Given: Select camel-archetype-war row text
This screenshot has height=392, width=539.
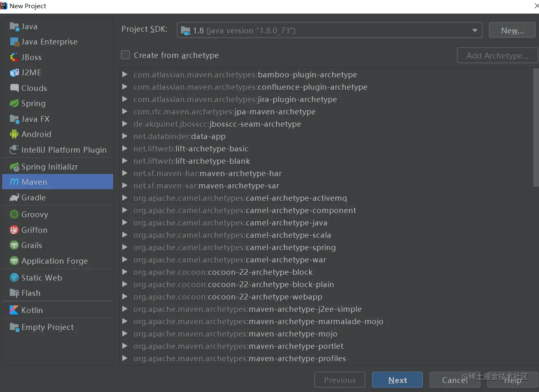Looking at the screenshot, I should (229, 260).
